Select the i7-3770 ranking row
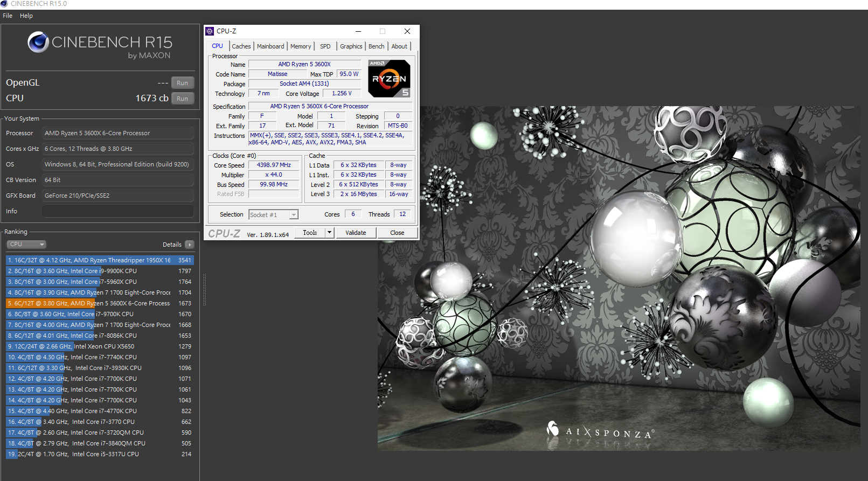This screenshot has height=481, width=868. pyautogui.click(x=100, y=422)
